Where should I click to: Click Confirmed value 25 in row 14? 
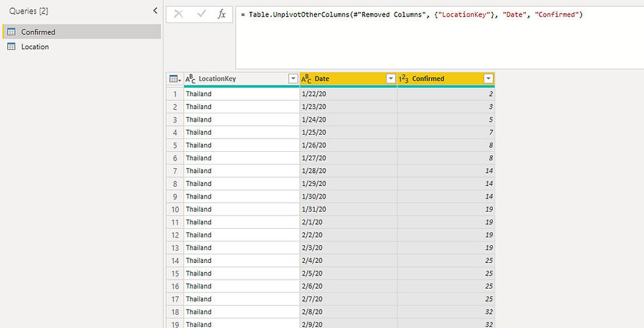tap(446, 260)
